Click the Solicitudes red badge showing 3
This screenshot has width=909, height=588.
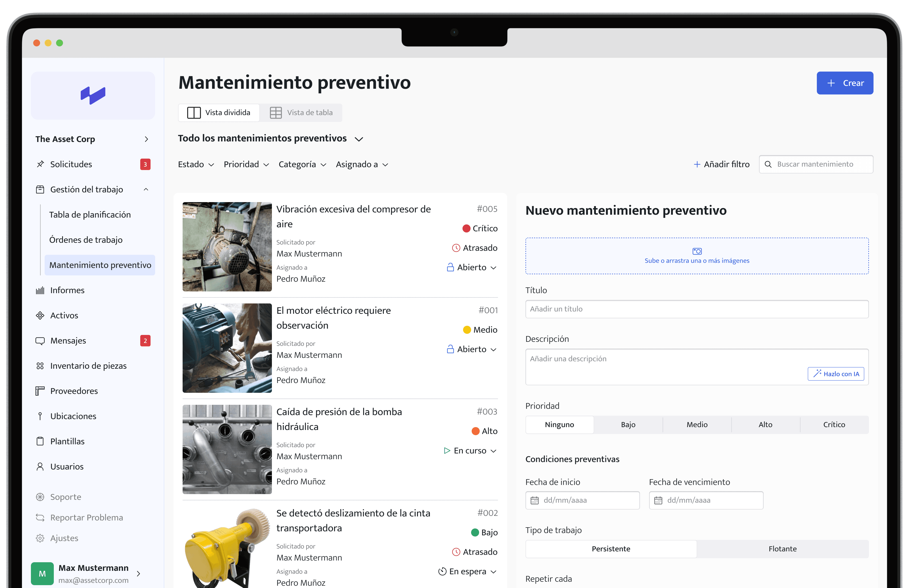(145, 164)
